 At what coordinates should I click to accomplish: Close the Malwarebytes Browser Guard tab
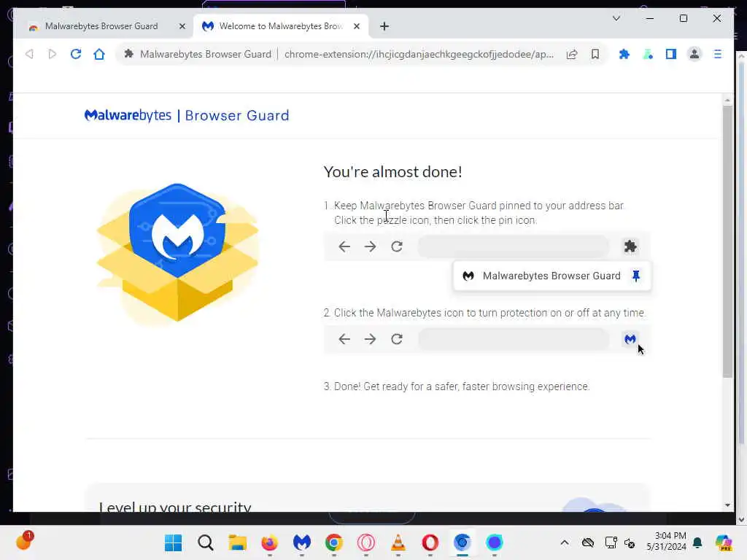182,27
